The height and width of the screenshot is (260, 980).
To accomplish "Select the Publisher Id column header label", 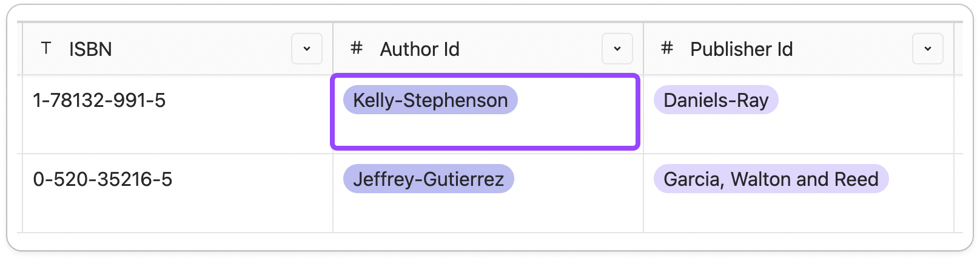I will (x=742, y=49).
